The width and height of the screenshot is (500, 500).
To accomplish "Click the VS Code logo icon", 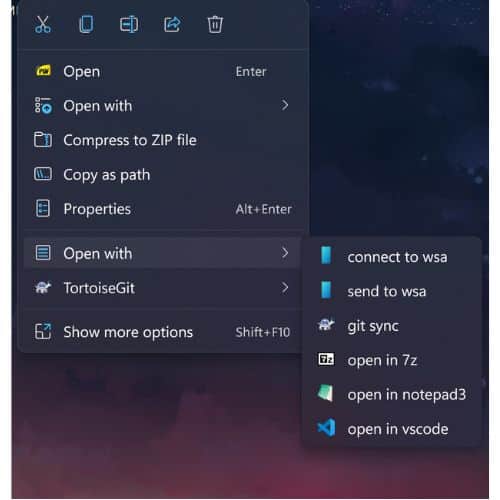I will [326, 428].
